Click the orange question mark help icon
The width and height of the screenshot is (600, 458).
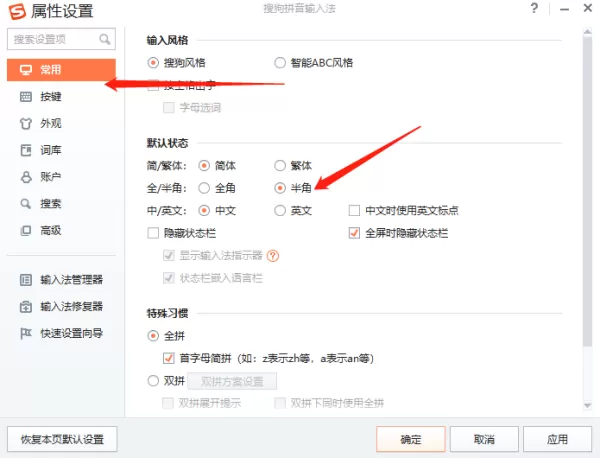(x=273, y=256)
